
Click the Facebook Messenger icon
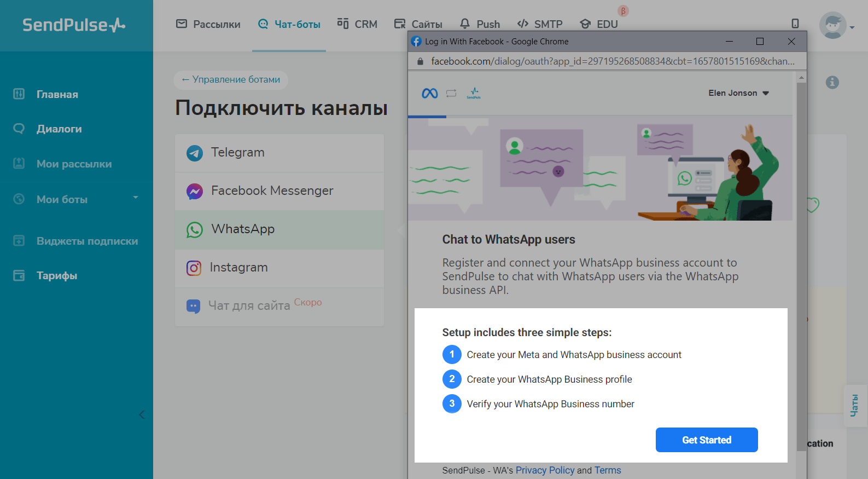pos(195,191)
